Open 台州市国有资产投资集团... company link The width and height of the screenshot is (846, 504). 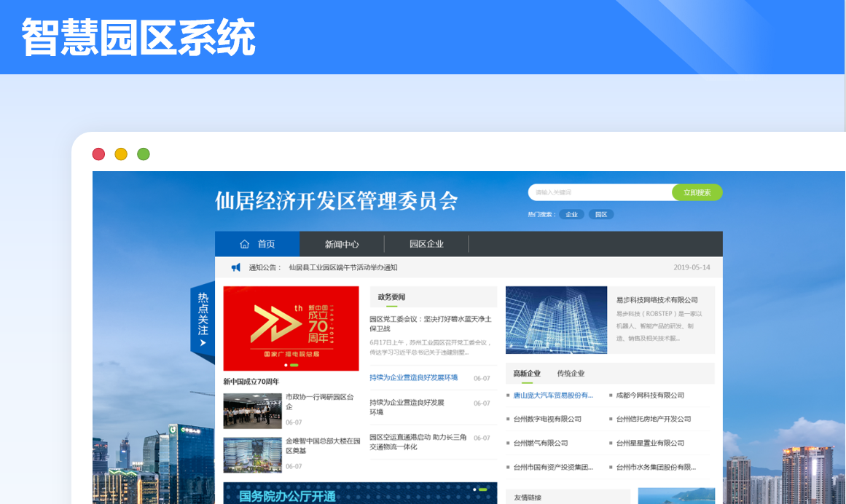pos(553,468)
